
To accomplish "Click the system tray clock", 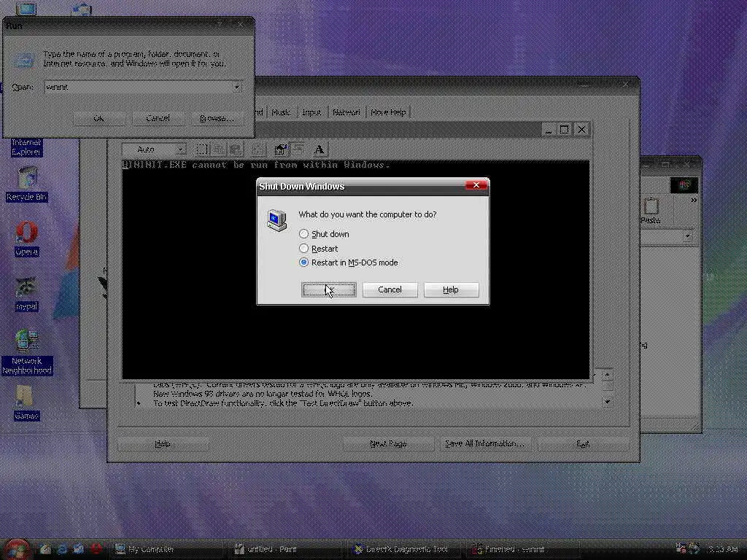I will coord(723,550).
